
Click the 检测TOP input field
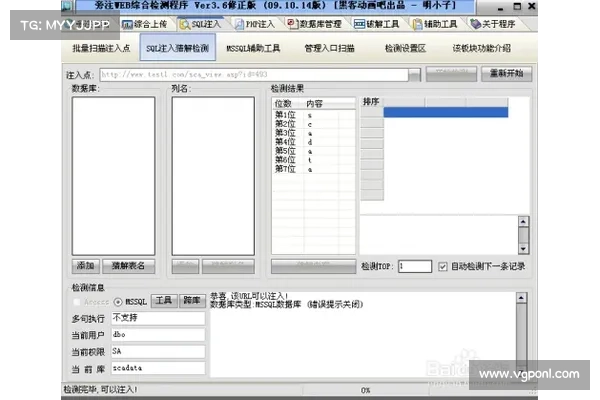pyautogui.click(x=415, y=266)
